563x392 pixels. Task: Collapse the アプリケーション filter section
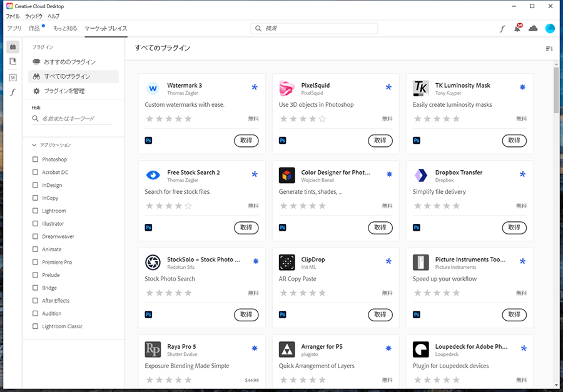point(34,145)
